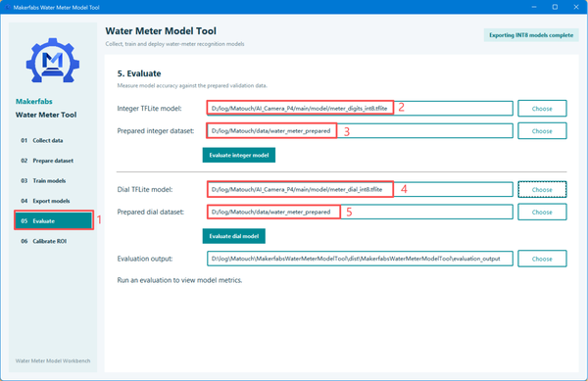This screenshot has height=381, width=588.
Task: Run Evaluate integer model
Action: 239,155
